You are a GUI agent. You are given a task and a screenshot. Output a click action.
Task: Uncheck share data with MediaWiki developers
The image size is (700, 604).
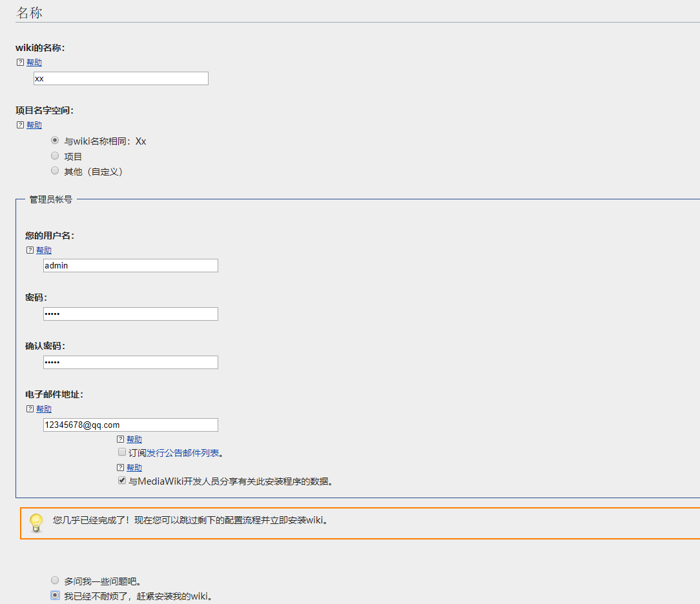click(122, 481)
